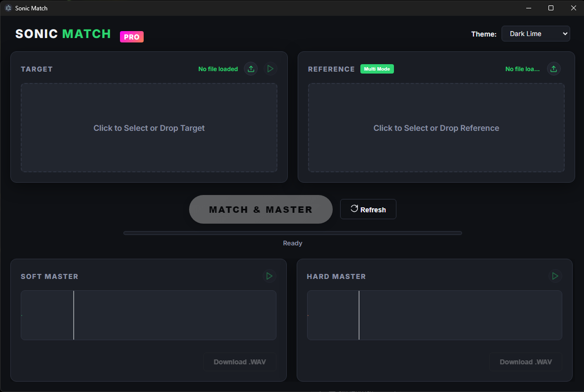Click the PRO badge next to logo
Image resolution: width=584 pixels, height=392 pixels.
point(132,37)
